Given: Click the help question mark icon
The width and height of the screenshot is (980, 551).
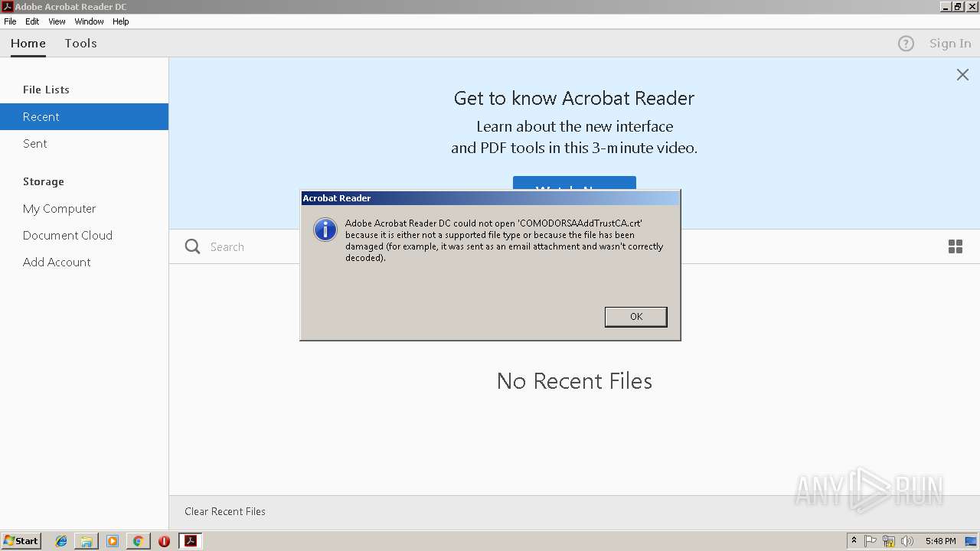Looking at the screenshot, I should 906,44.
